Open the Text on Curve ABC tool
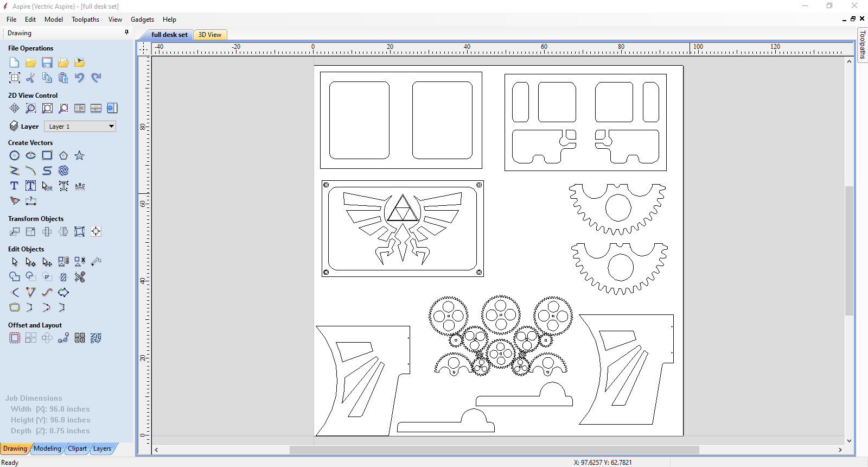 (x=80, y=186)
